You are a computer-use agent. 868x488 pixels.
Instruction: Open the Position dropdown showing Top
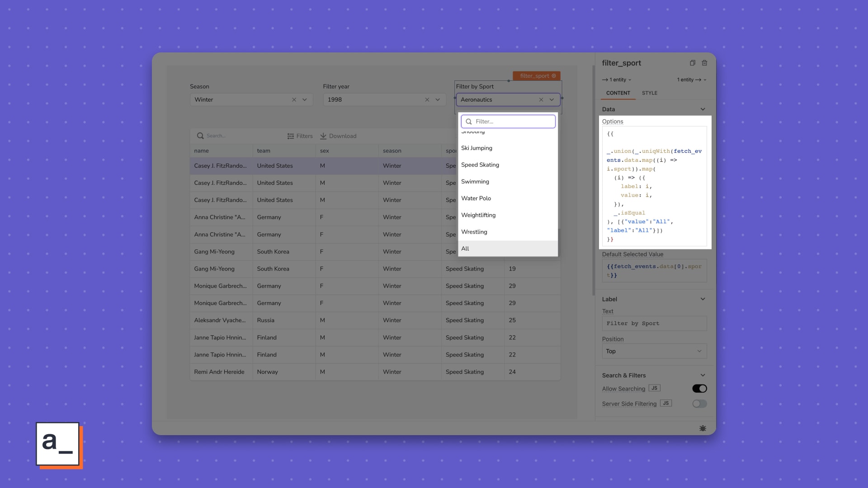click(x=654, y=351)
